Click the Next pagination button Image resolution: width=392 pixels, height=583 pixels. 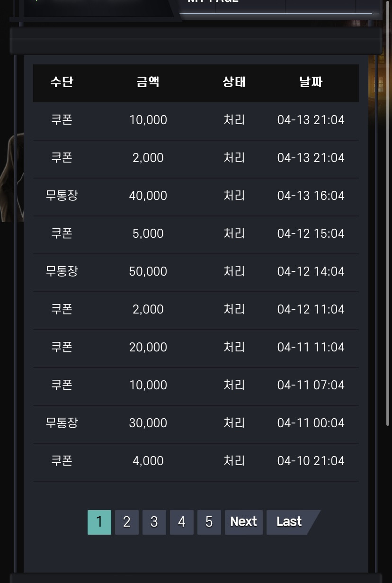pyautogui.click(x=244, y=522)
